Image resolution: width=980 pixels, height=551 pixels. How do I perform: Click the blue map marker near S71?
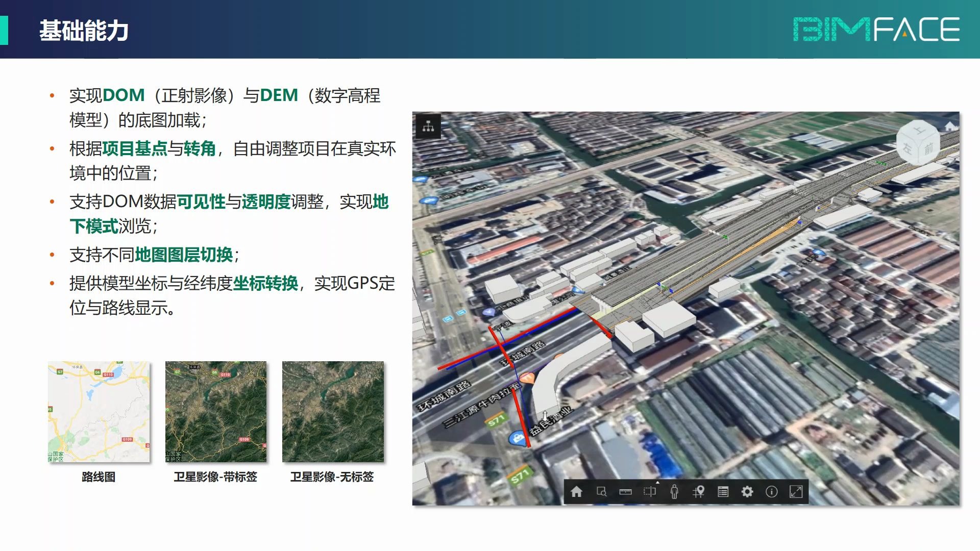tap(518, 438)
